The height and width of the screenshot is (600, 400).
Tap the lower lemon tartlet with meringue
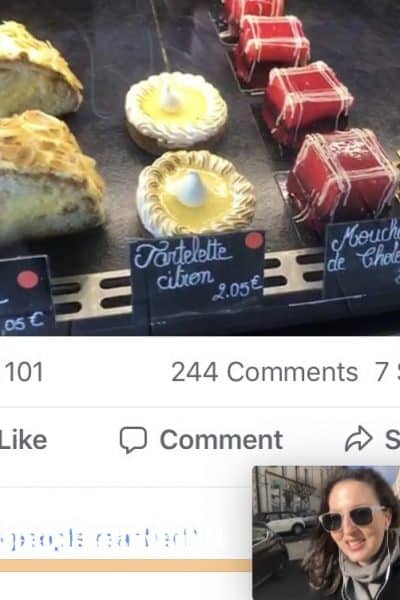pos(196,193)
